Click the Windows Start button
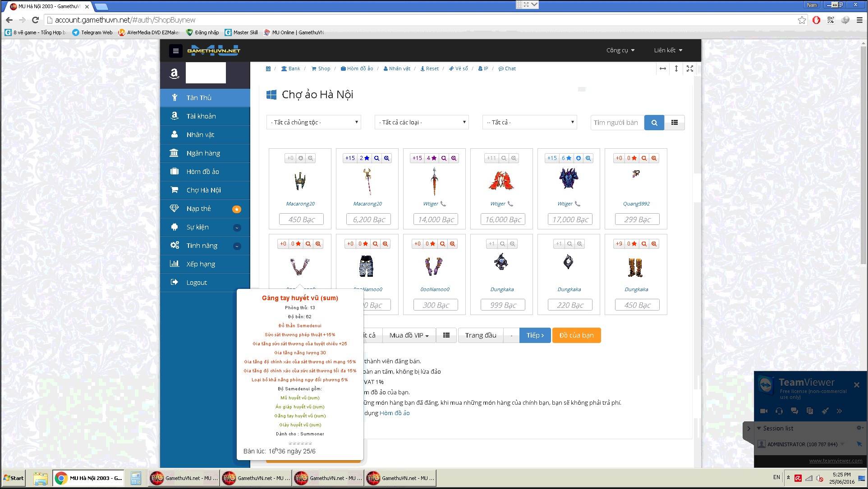 point(14,478)
